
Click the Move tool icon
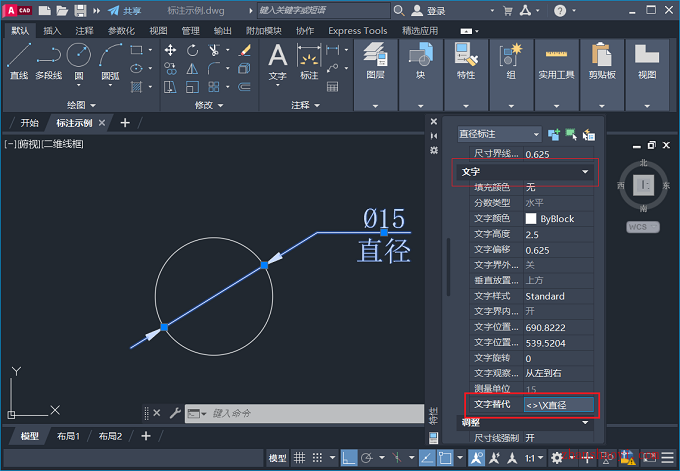(170, 50)
